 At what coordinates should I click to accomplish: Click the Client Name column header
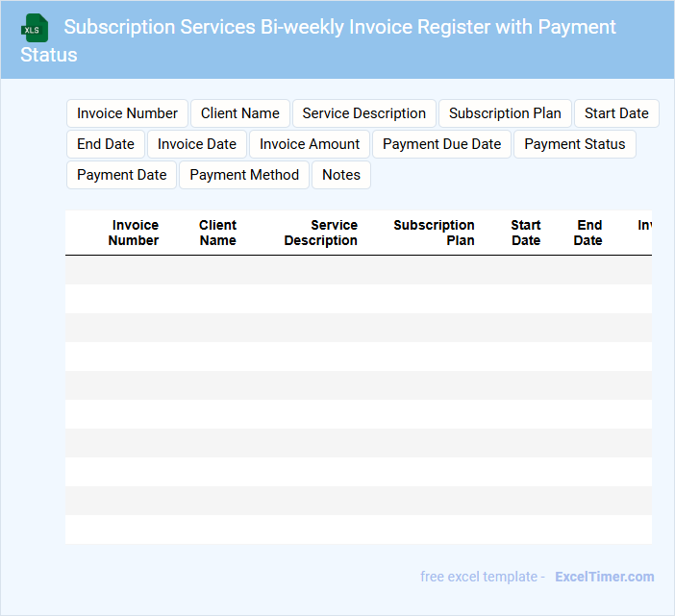tap(217, 233)
